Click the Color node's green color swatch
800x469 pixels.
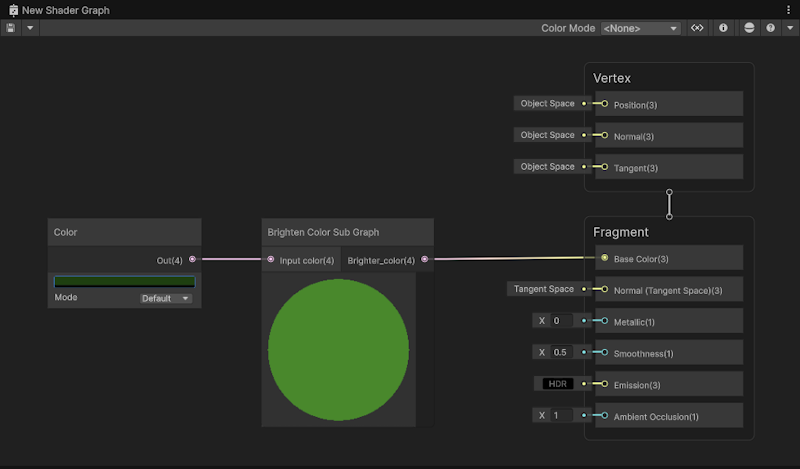[124, 282]
